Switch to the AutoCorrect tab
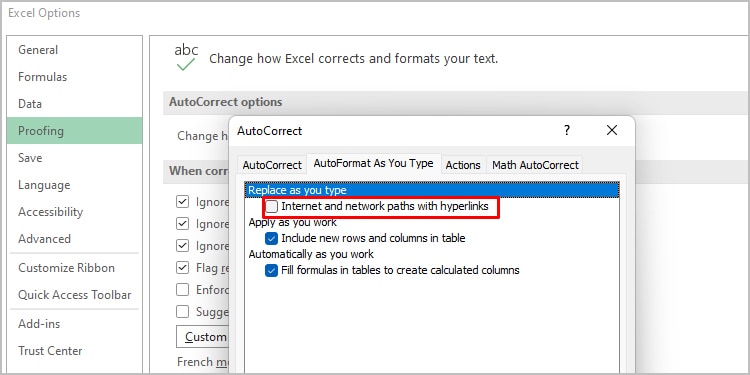Image resolution: width=750 pixels, height=375 pixels. (272, 165)
